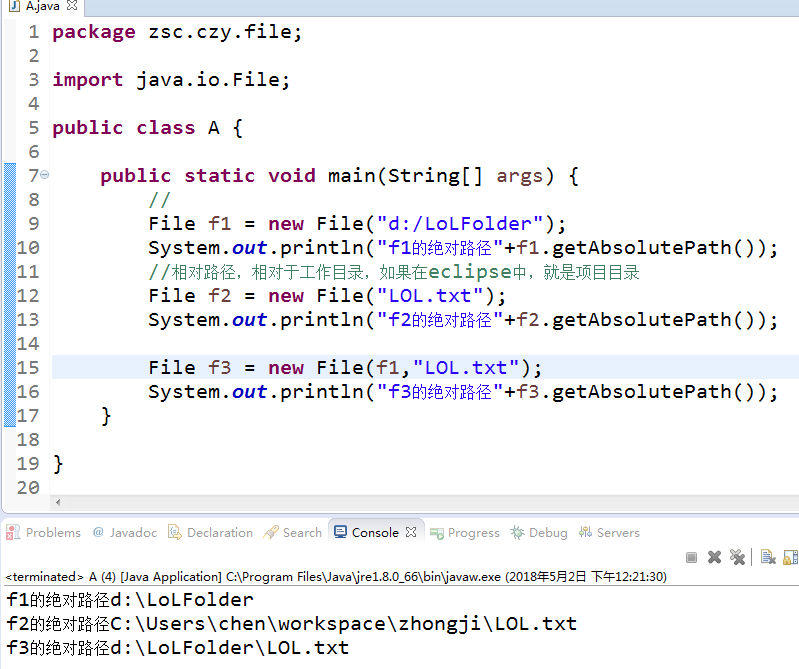Click the 'public static void main' declaration

339,175
